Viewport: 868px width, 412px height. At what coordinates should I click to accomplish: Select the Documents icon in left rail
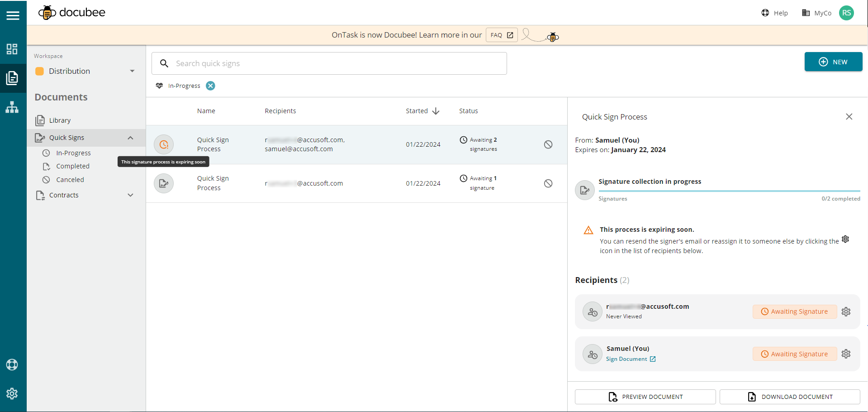12,78
